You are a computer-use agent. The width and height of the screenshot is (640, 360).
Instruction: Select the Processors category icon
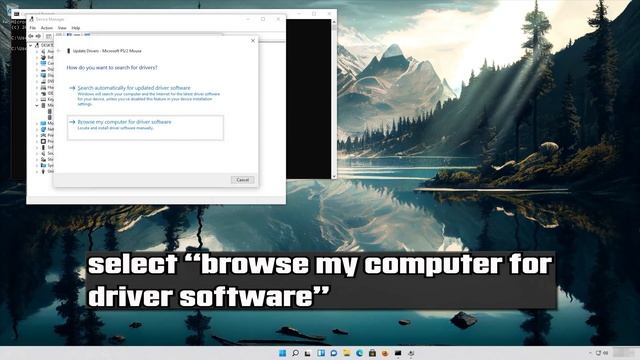tap(43, 141)
